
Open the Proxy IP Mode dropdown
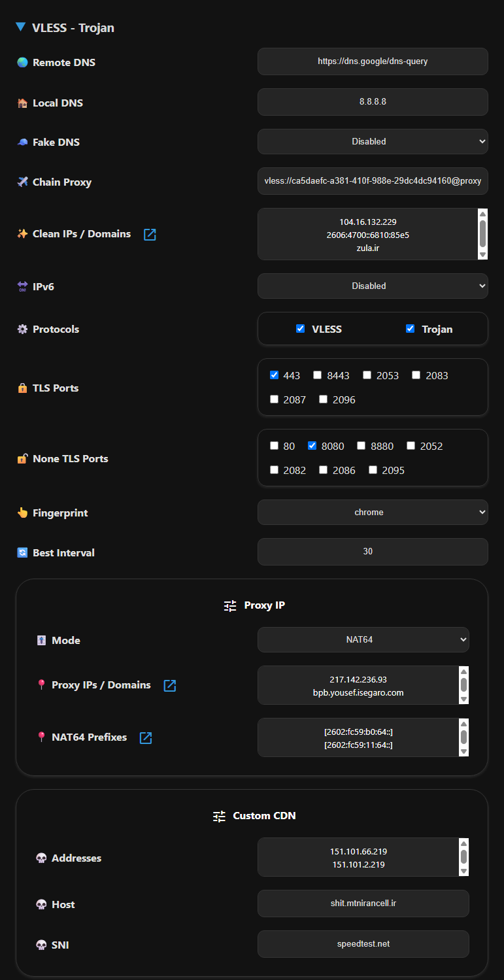(363, 639)
